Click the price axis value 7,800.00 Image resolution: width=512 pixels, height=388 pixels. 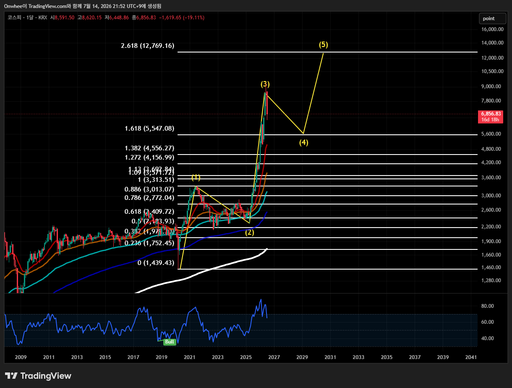[x=491, y=100]
